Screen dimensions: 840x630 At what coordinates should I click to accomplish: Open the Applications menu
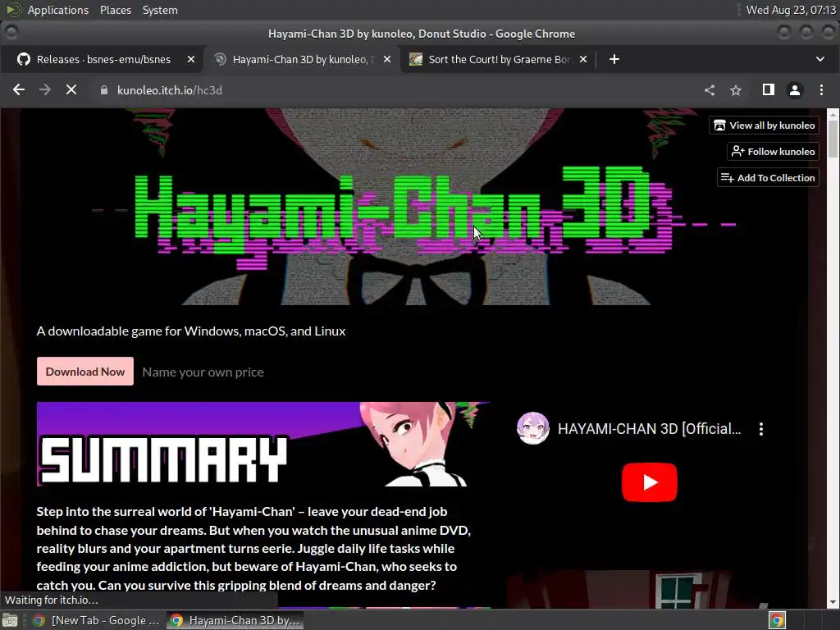coord(58,10)
